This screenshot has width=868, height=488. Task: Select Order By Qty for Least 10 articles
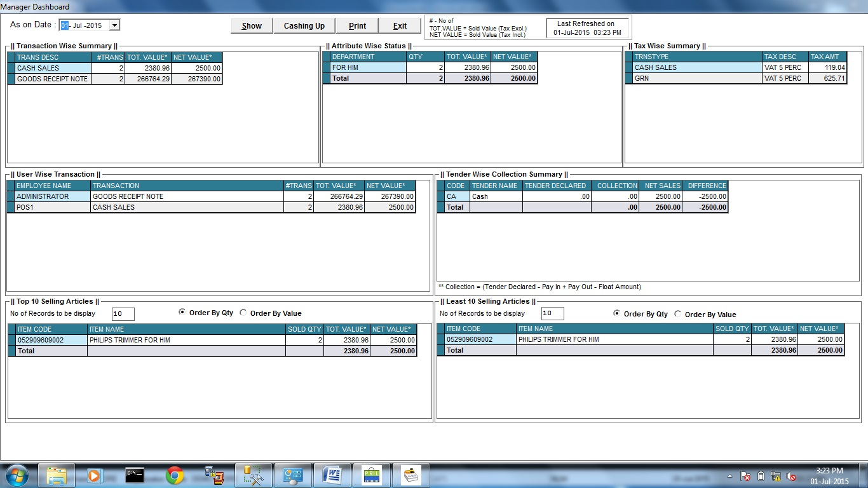click(x=617, y=314)
